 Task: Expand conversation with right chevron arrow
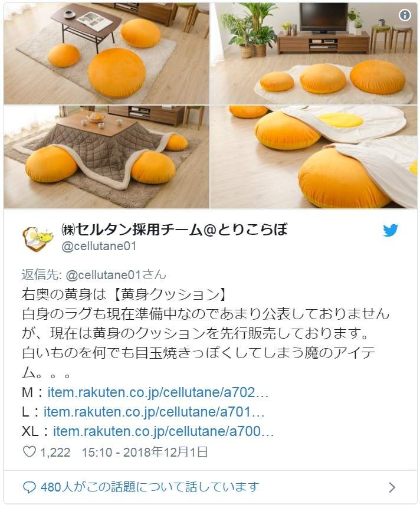392,487
